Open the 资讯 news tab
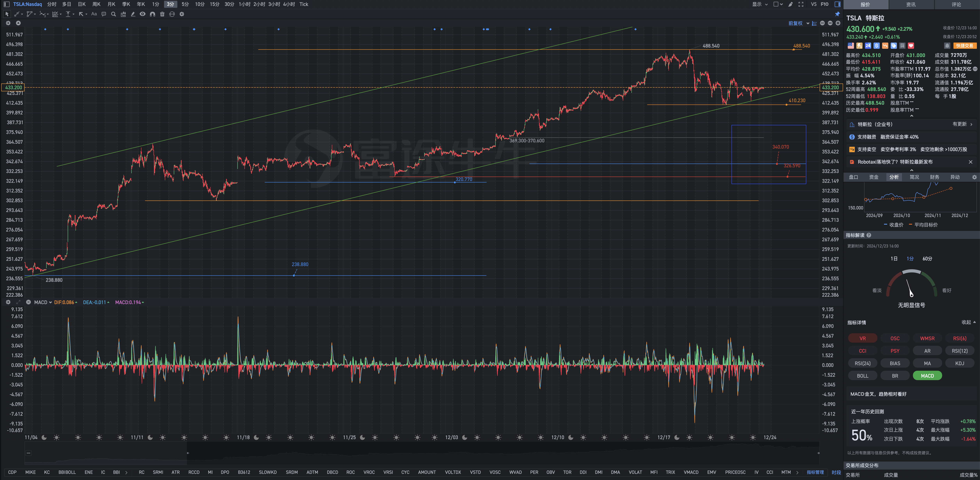Image resolution: width=980 pixels, height=480 pixels. tap(911, 4)
